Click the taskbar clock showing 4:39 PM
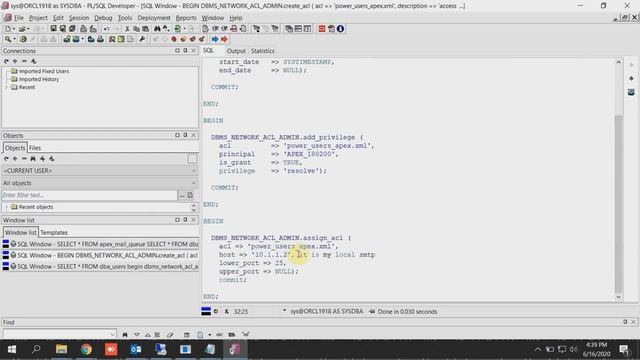The height and width of the screenshot is (360, 640). [596, 349]
